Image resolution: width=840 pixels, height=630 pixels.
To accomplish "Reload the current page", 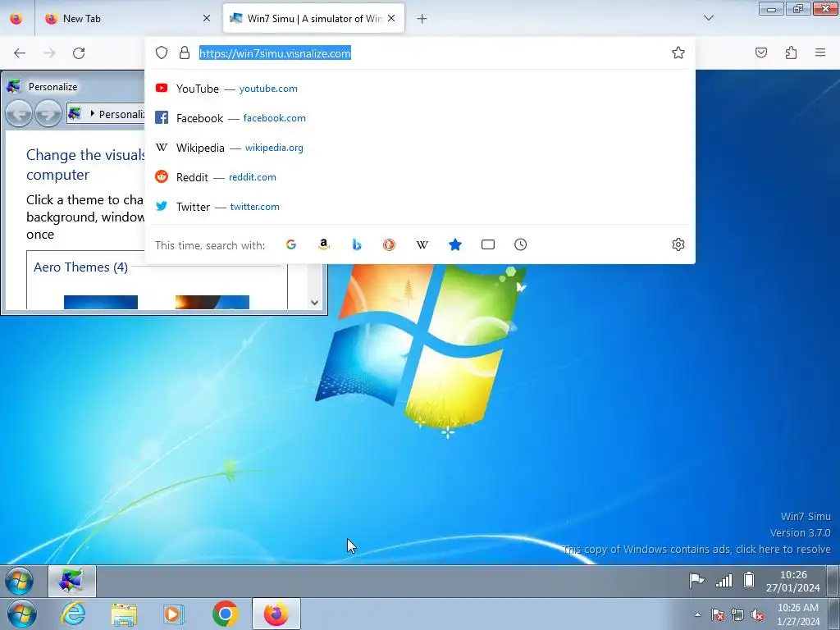I will click(x=79, y=53).
